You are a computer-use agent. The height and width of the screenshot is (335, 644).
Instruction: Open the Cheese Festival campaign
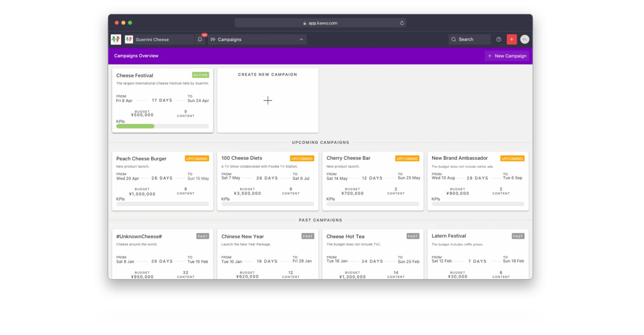tap(163, 100)
